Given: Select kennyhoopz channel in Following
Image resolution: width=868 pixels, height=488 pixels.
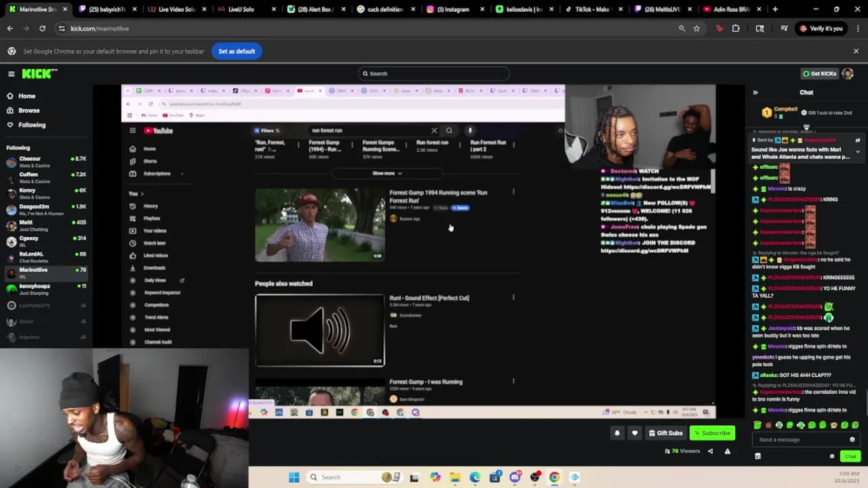Looking at the screenshot, I should pos(46,289).
